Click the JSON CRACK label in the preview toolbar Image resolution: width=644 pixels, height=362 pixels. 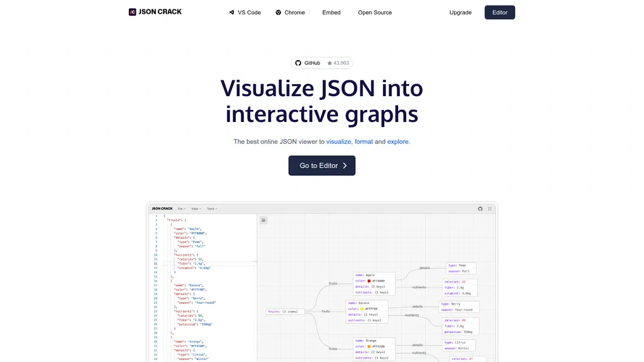[x=162, y=209]
